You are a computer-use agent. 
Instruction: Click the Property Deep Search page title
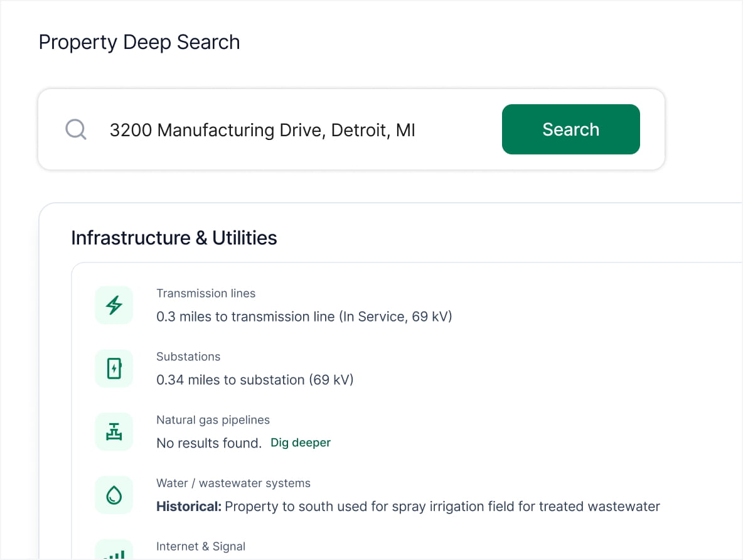[x=139, y=42]
